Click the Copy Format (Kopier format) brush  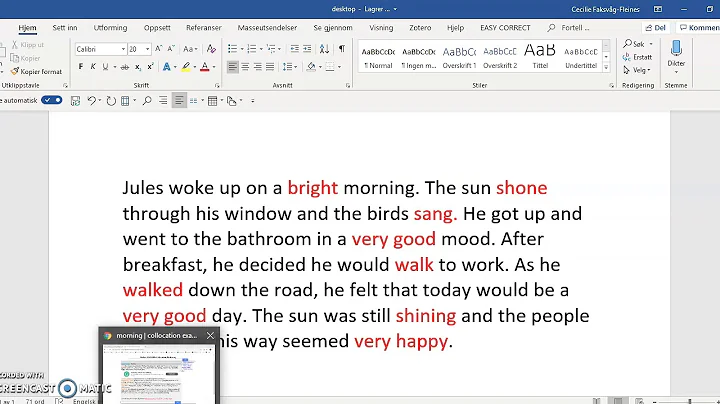(36, 72)
